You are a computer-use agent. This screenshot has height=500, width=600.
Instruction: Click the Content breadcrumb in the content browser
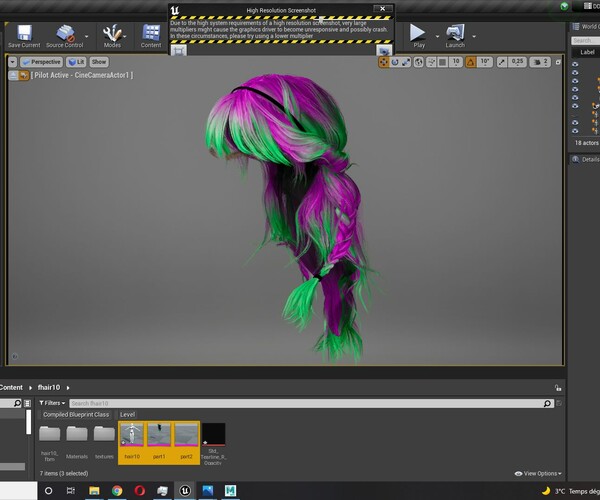pos(11,388)
